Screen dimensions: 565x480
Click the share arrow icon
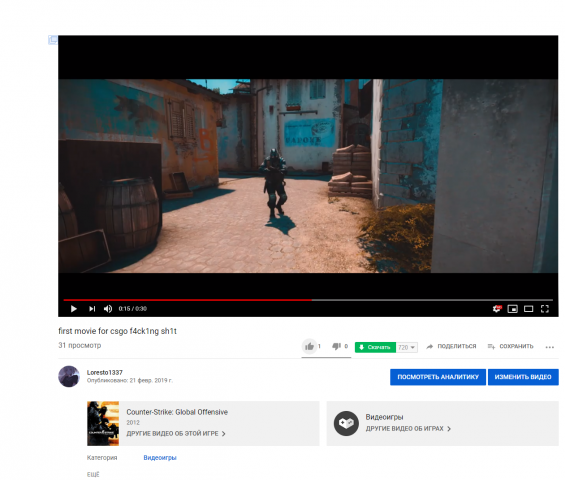click(430, 346)
